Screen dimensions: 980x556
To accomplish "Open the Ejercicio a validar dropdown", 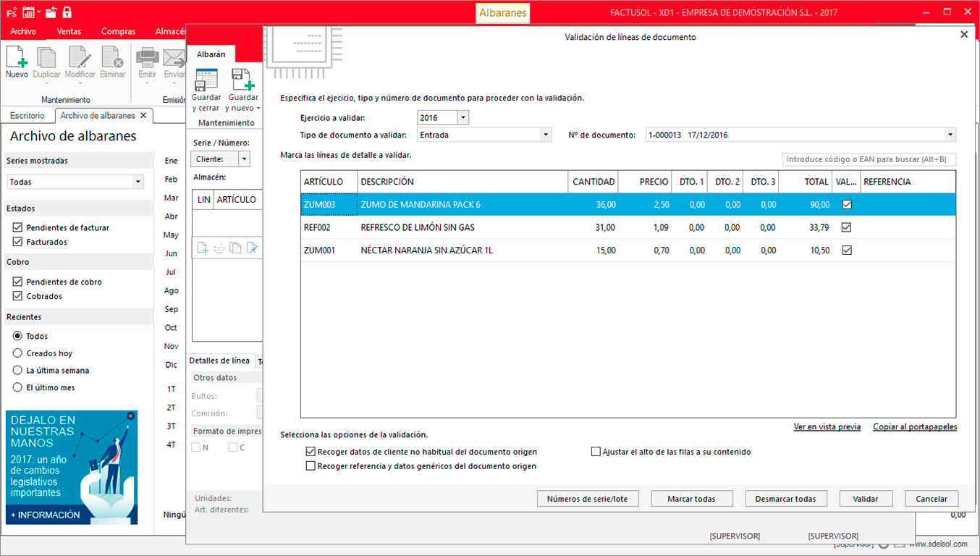I will [463, 117].
